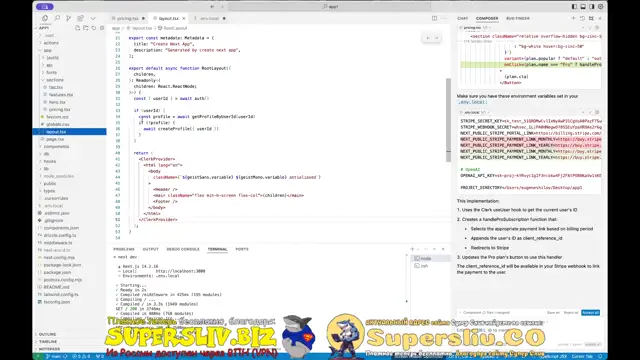Expand the api folder
Screen dimensions: 640x360
(x=49, y=65)
